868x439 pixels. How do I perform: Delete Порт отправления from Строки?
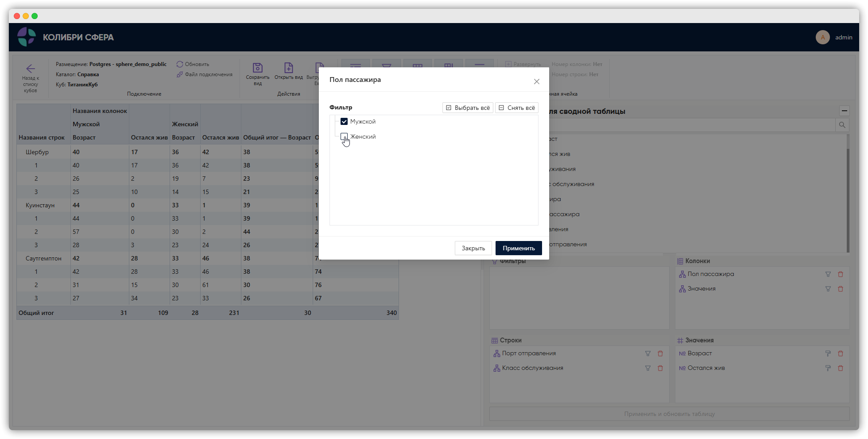click(660, 354)
